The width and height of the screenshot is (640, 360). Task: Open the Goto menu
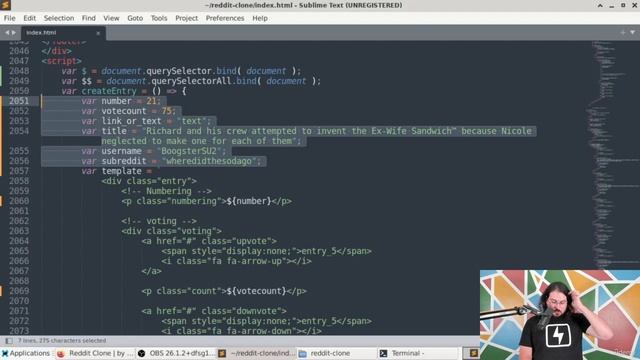(135, 18)
